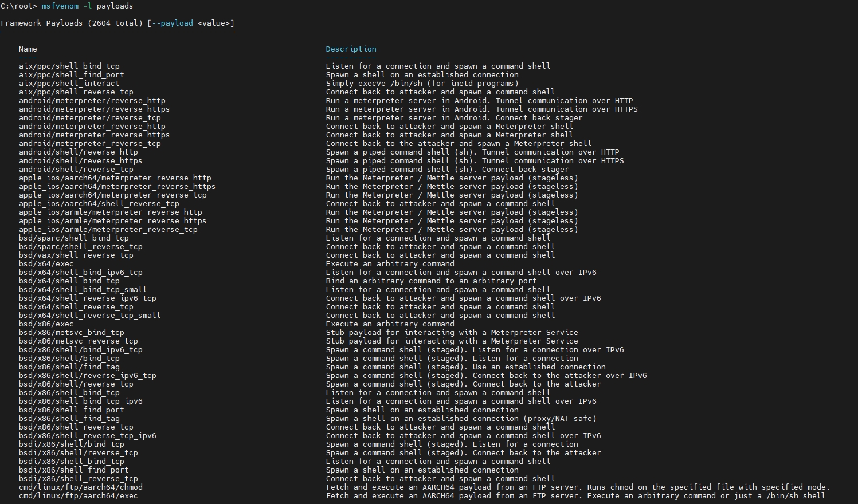Viewport: 858px width, 504px height.
Task: Select bsd/sparc/shell_reverse_tcp payload
Action: [81, 247]
